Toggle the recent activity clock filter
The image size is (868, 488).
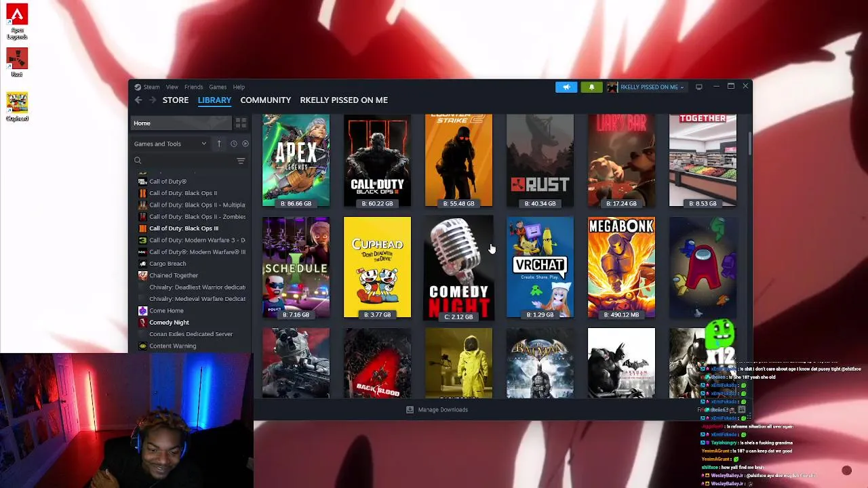pyautogui.click(x=233, y=144)
